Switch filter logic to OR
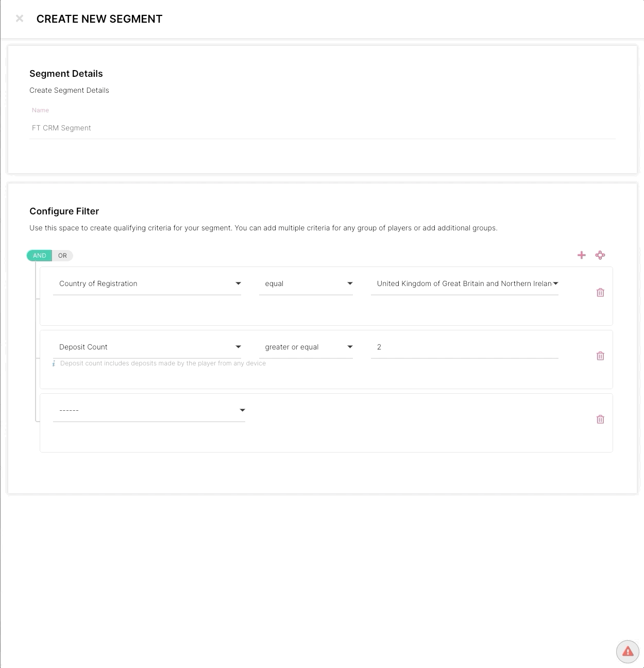The image size is (644, 668). pos(62,256)
